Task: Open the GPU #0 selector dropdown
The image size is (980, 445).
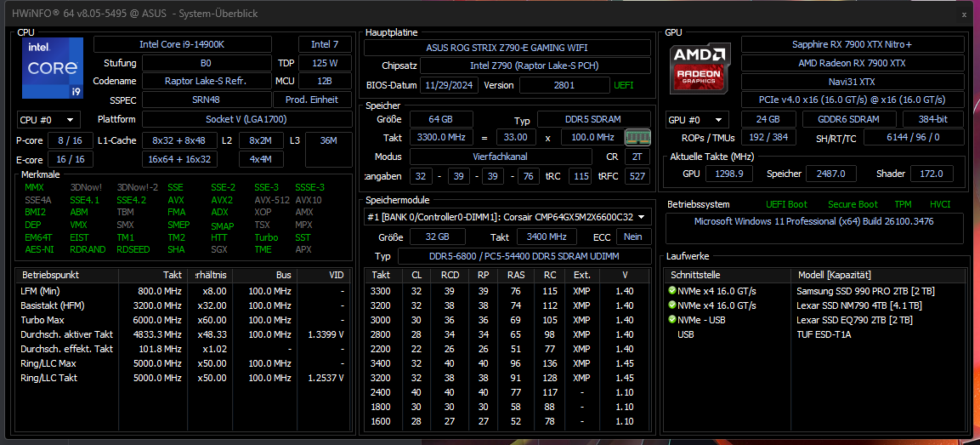Action: [698, 119]
